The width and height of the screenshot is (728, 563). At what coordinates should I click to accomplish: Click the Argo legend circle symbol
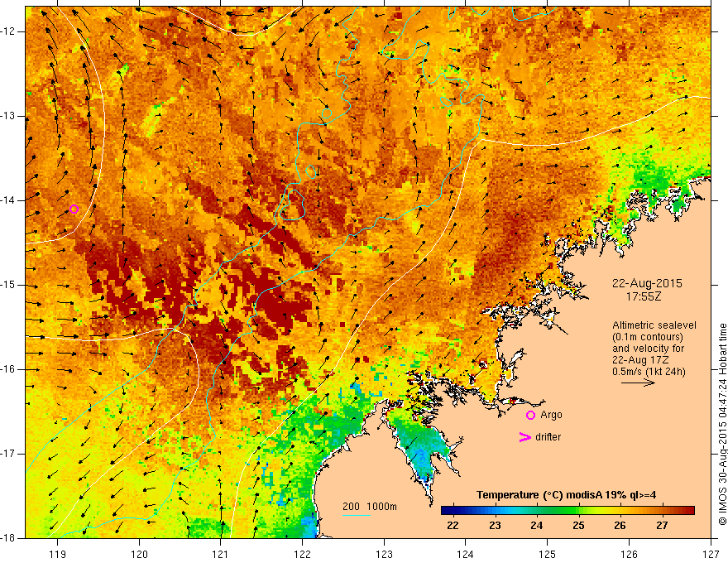click(x=530, y=416)
